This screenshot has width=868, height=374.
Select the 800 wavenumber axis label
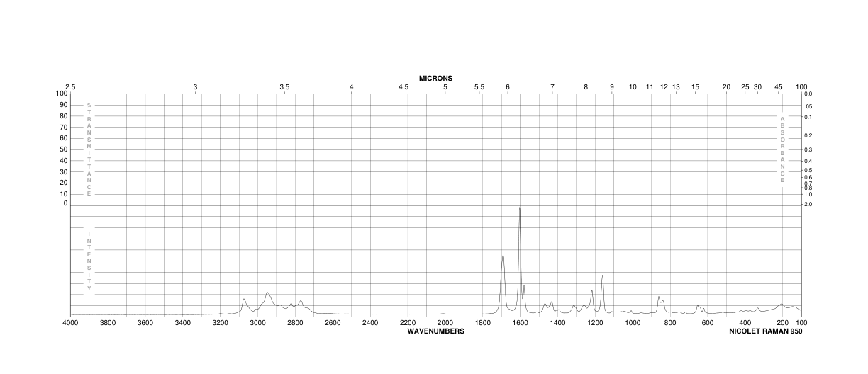(x=670, y=323)
